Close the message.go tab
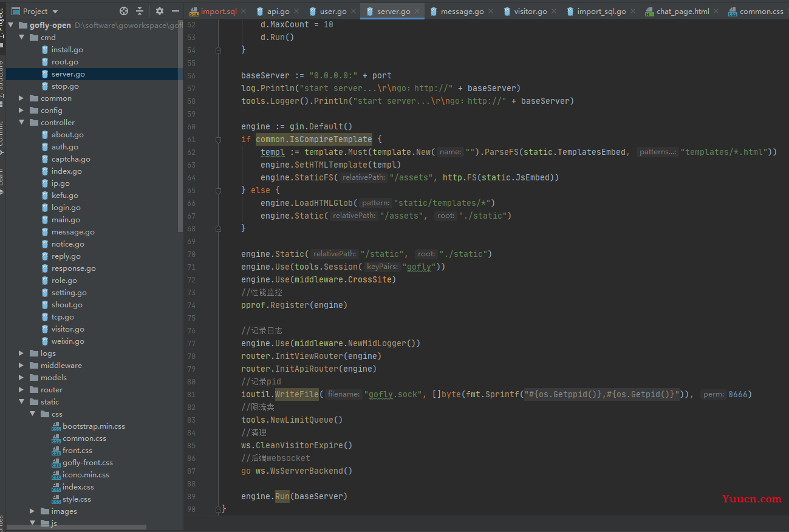 [x=491, y=12]
